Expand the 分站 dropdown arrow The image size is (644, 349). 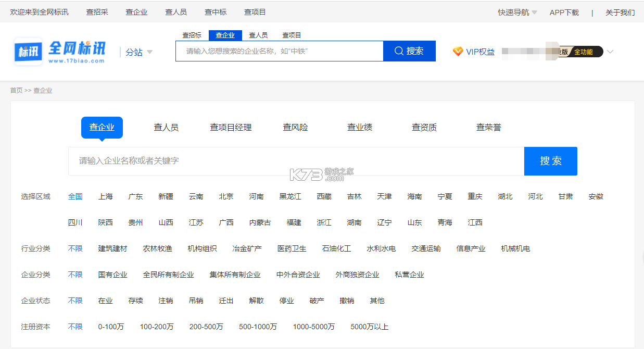149,52
